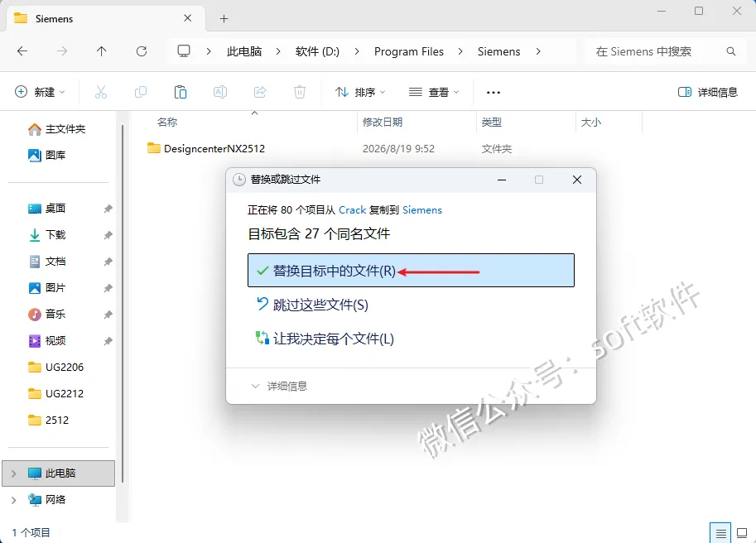Click the search magnifier icon

coord(731,51)
